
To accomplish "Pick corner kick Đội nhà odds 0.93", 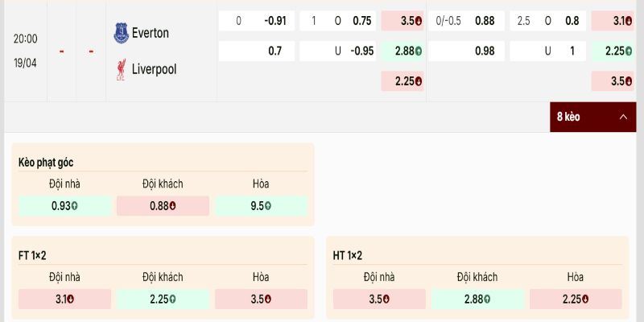I will [x=64, y=206].
